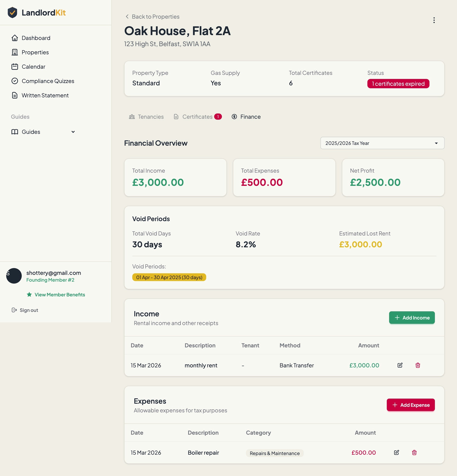The width and height of the screenshot is (457, 476).
Task: Open Compliance Quizzes via the checkmark icon
Action: (15, 81)
